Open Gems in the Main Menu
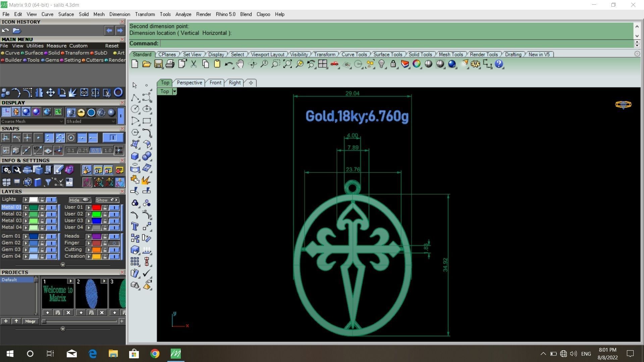 (x=52, y=60)
